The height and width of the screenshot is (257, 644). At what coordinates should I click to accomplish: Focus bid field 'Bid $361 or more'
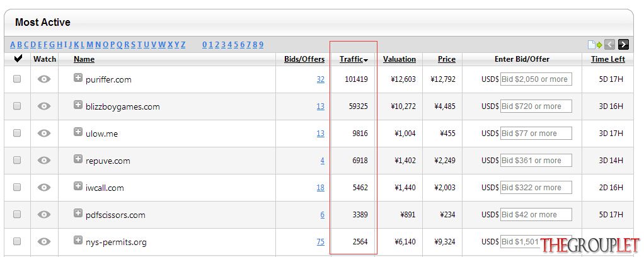click(x=536, y=161)
